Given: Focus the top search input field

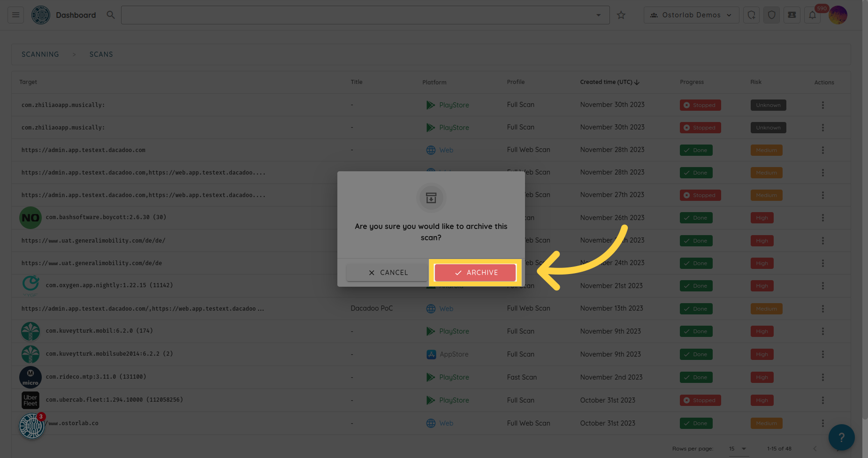Looking at the screenshot, I should click(x=357, y=15).
